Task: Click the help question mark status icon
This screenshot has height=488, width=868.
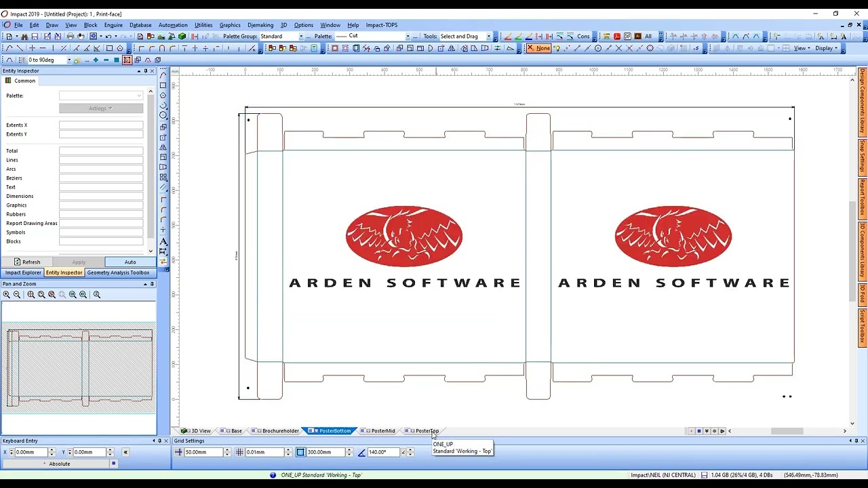Action: coord(273,475)
